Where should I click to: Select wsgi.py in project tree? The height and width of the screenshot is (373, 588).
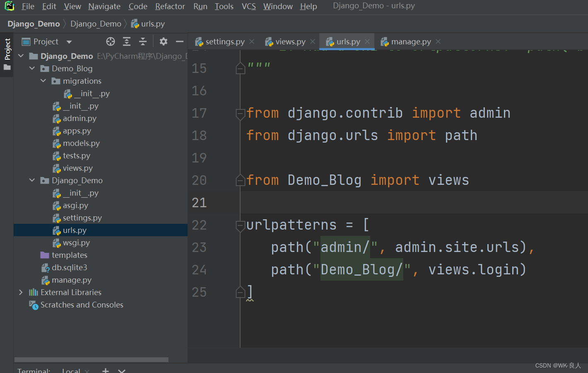pos(71,243)
